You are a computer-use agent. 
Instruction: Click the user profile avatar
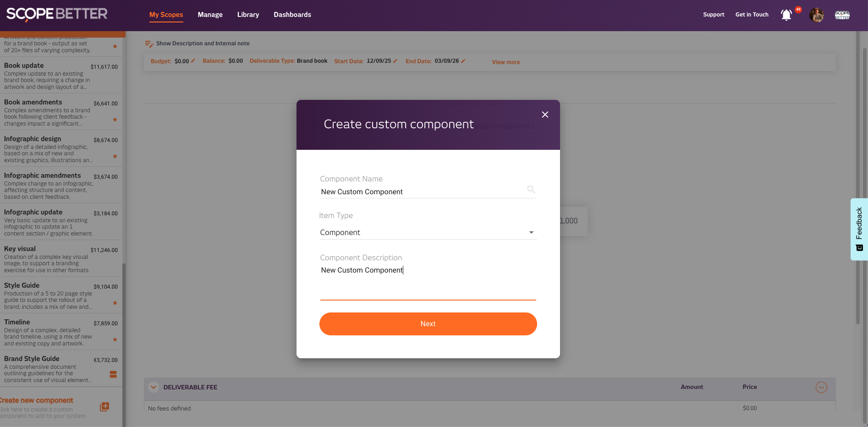click(816, 15)
